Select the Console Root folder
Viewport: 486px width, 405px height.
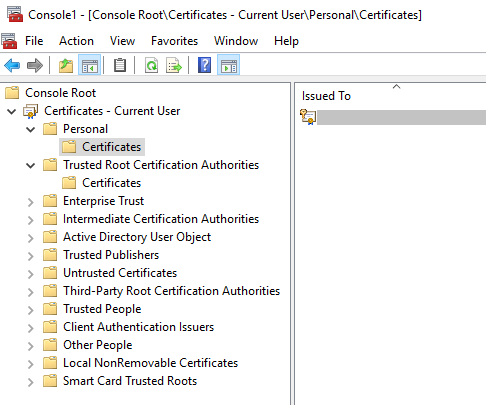tap(60, 93)
